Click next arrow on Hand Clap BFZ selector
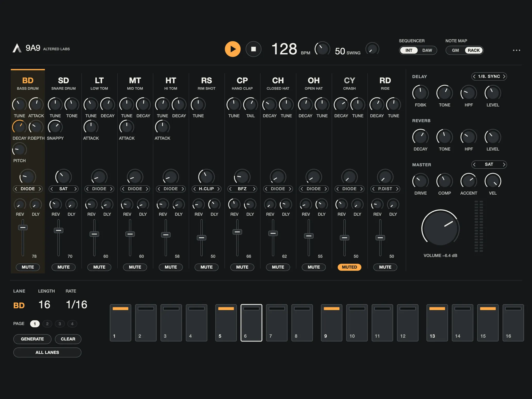The height and width of the screenshot is (399, 532). [x=254, y=189]
